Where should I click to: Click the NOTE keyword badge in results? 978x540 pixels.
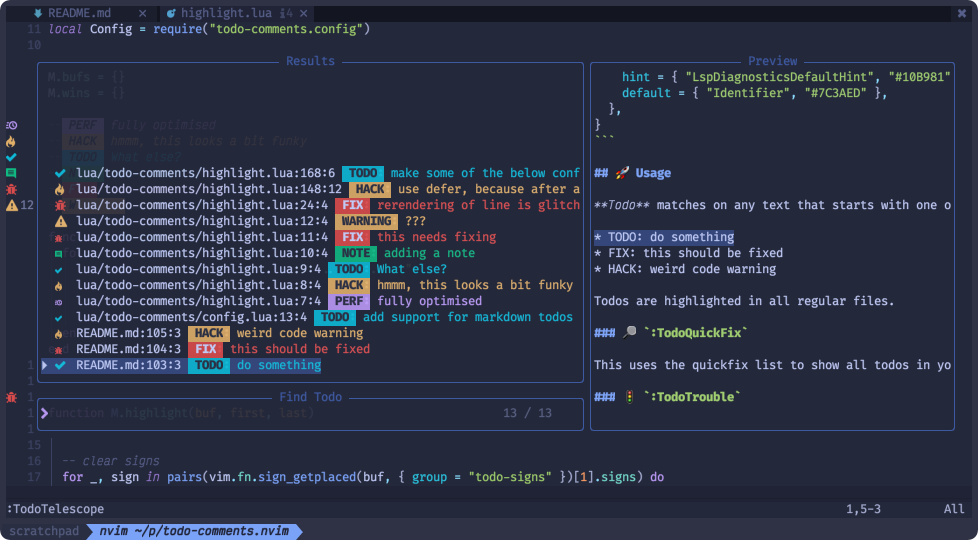pos(356,253)
